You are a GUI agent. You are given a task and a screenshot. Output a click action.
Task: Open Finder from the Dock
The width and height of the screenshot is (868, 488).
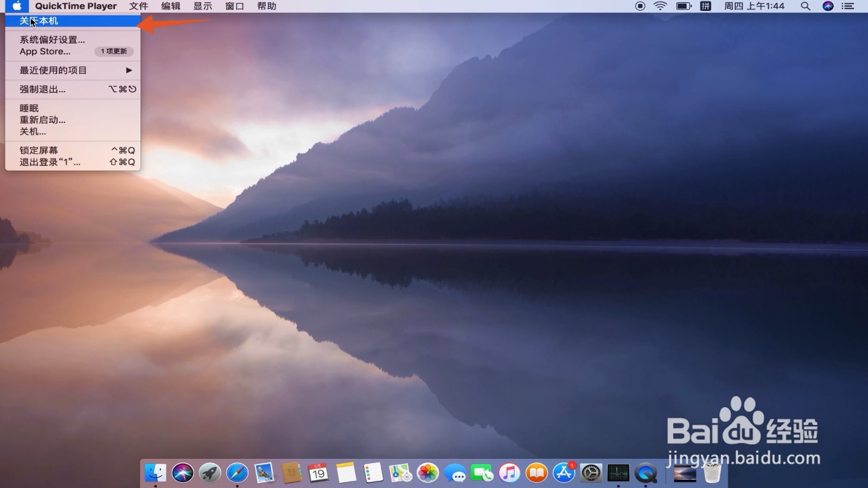pos(156,473)
